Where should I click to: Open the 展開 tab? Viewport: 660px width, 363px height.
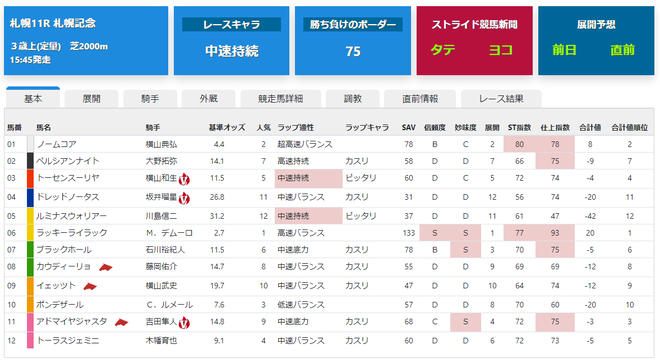[91, 99]
